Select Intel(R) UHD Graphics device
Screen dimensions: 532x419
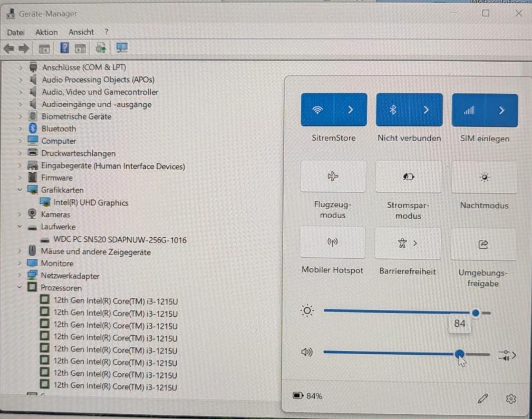coord(91,202)
